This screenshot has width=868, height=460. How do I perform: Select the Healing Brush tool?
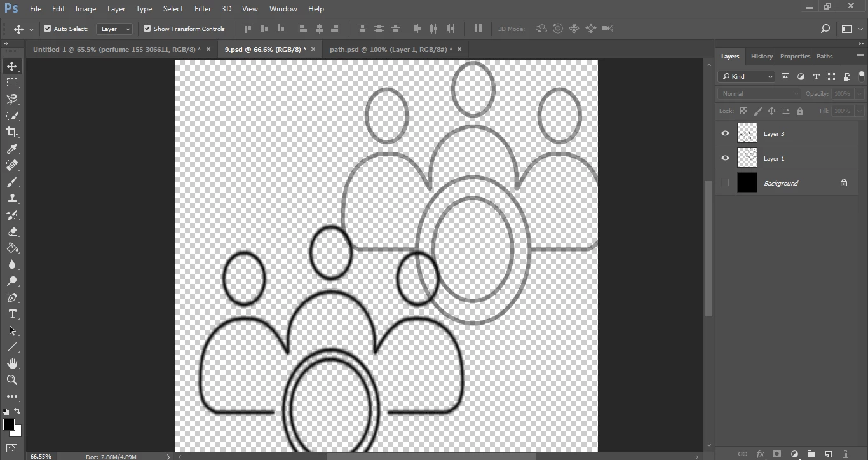coord(12,165)
